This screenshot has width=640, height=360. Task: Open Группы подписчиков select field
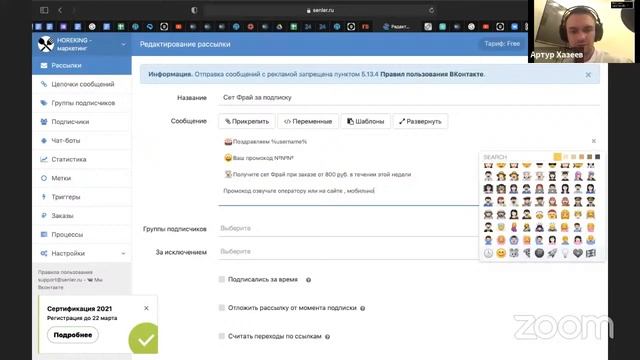[348, 228]
